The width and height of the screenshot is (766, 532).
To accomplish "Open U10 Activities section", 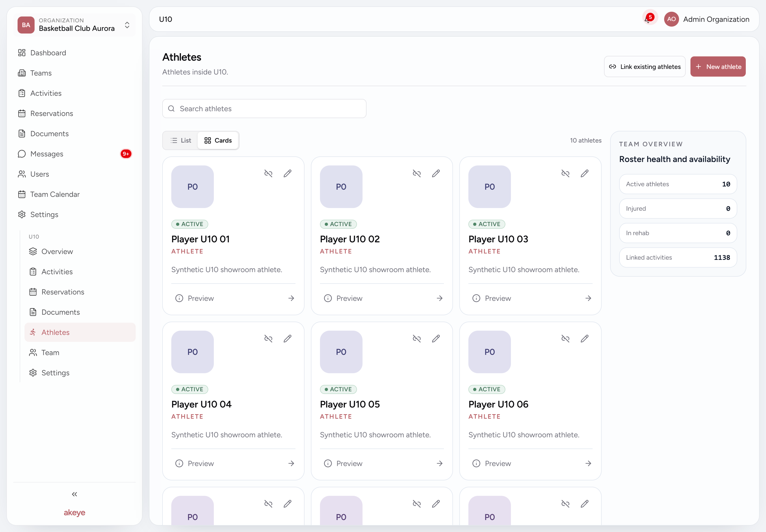I will tap(80, 272).
